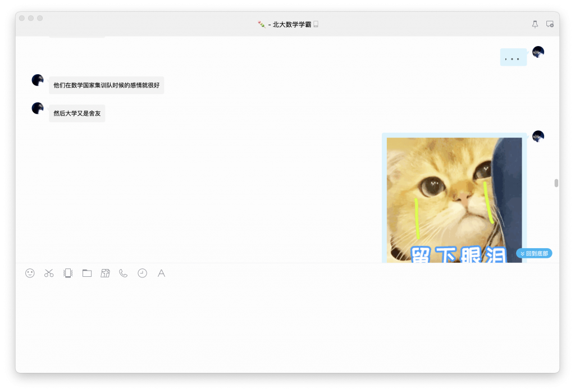Click the screen share icon in title bar
The image size is (575, 392).
click(x=550, y=24)
